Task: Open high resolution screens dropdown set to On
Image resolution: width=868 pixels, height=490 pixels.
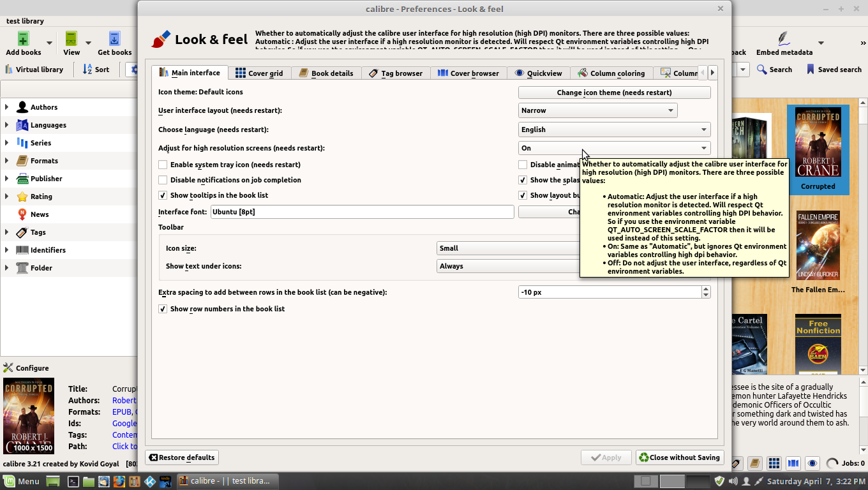Action: [x=614, y=148]
